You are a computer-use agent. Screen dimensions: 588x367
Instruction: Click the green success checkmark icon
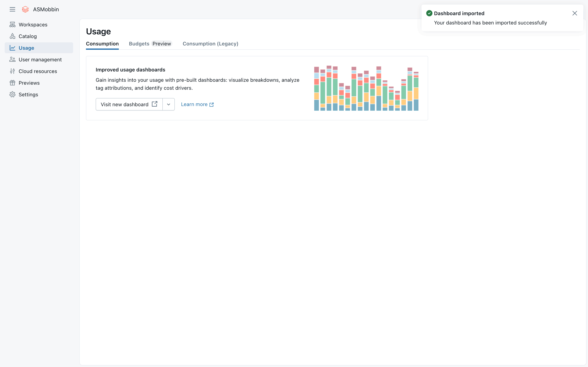tap(429, 13)
